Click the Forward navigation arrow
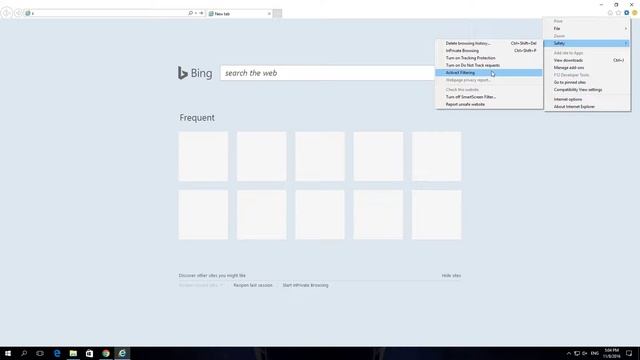This screenshot has width=640, height=360. [18, 13]
